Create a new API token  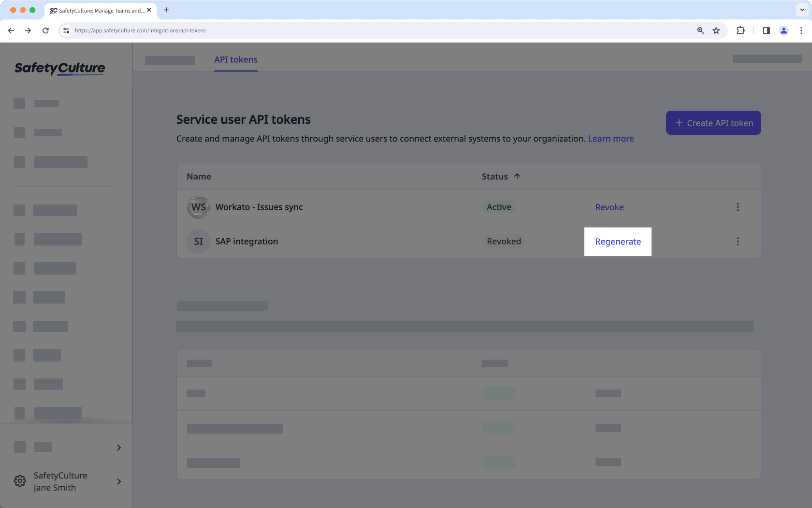pyautogui.click(x=713, y=123)
